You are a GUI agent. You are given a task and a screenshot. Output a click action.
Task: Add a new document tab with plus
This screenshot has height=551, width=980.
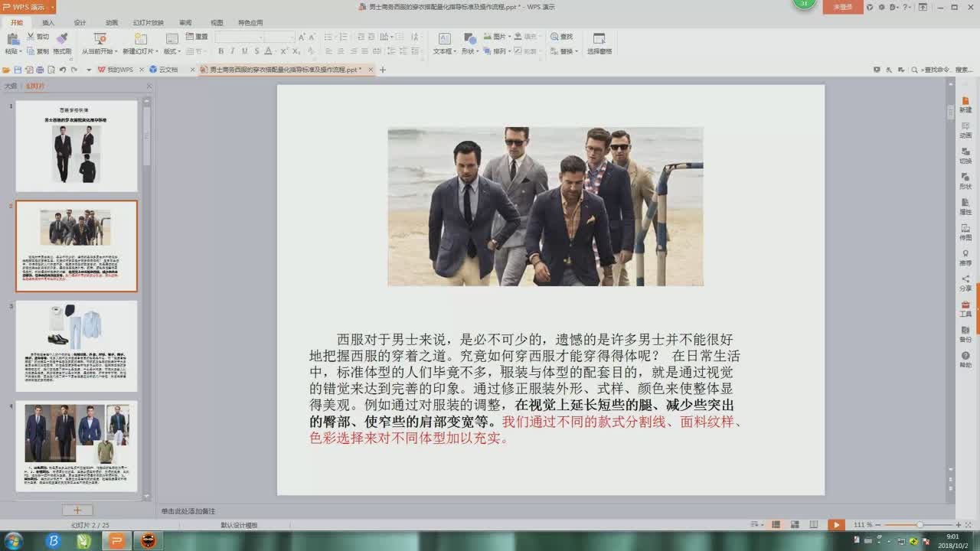383,70
